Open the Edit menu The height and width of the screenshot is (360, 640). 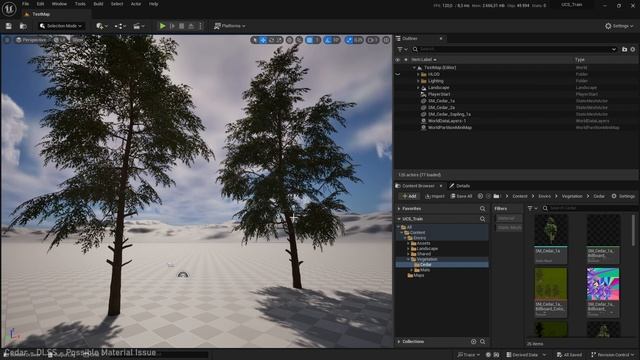point(40,4)
